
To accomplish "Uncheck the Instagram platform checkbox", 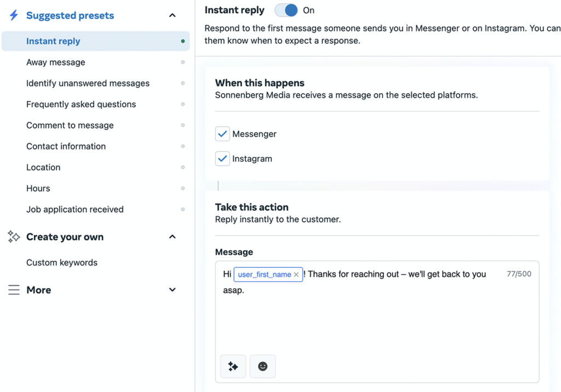I will point(222,159).
